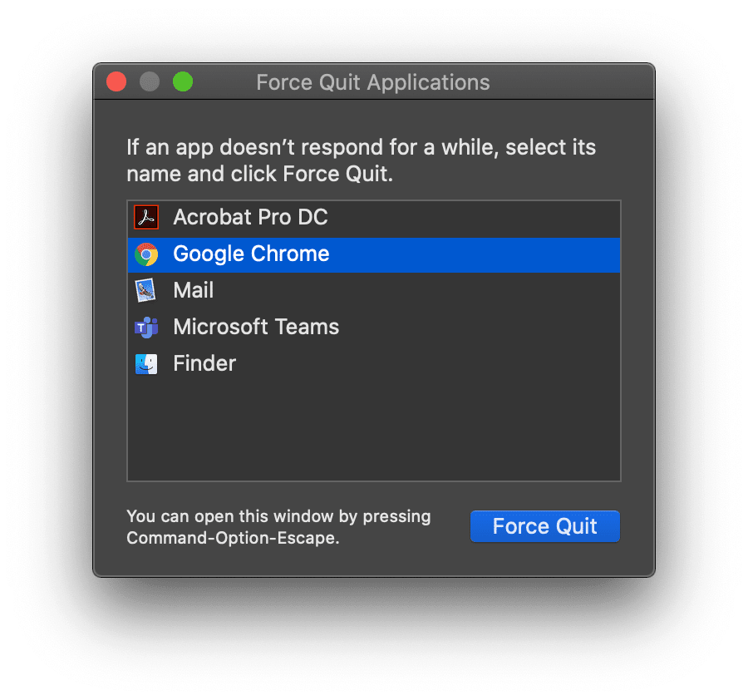Screen dimensions: 748x700
Task: Select Microsoft Teams in the list
Action: tap(255, 327)
